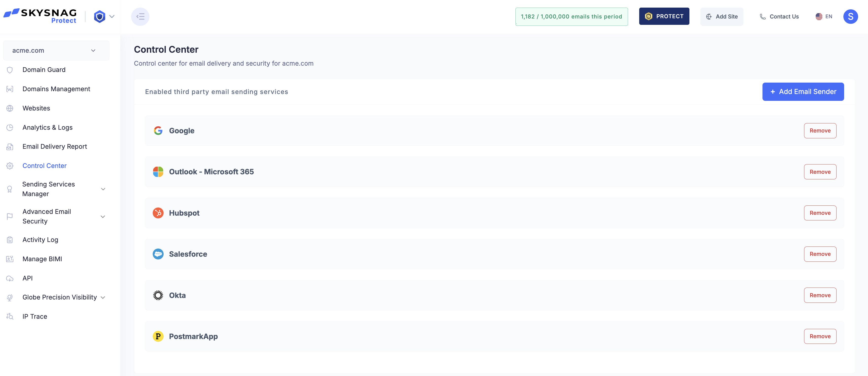Open the EN language selector

tap(824, 16)
